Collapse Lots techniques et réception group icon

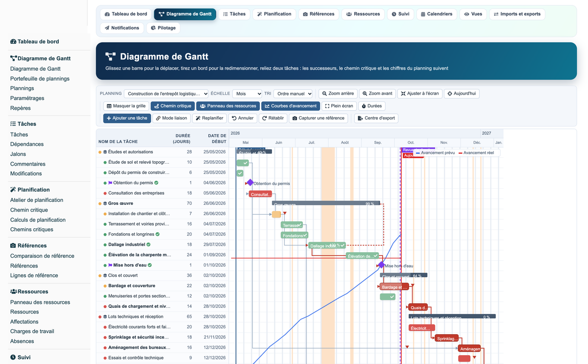pyautogui.click(x=105, y=316)
